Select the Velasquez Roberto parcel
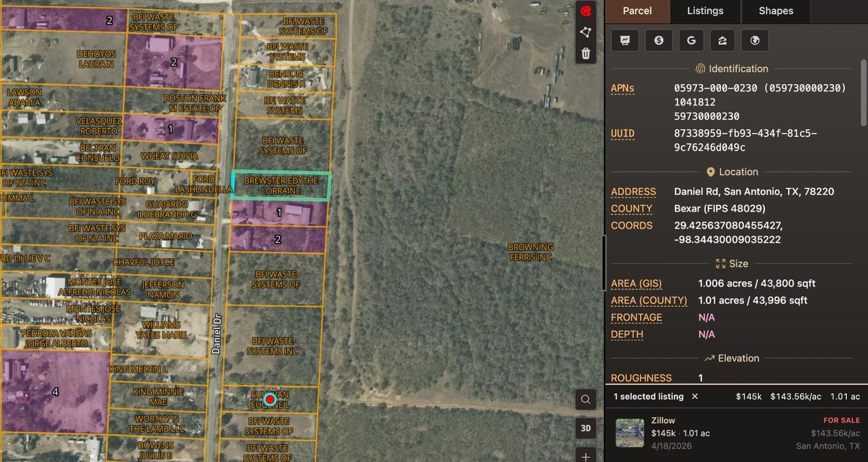 coord(98,126)
